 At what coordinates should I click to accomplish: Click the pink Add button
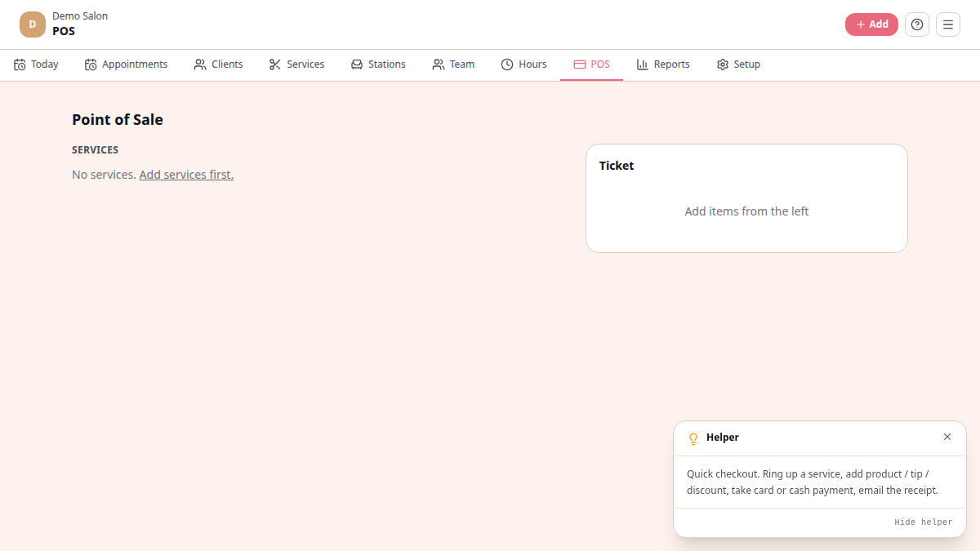(x=871, y=24)
